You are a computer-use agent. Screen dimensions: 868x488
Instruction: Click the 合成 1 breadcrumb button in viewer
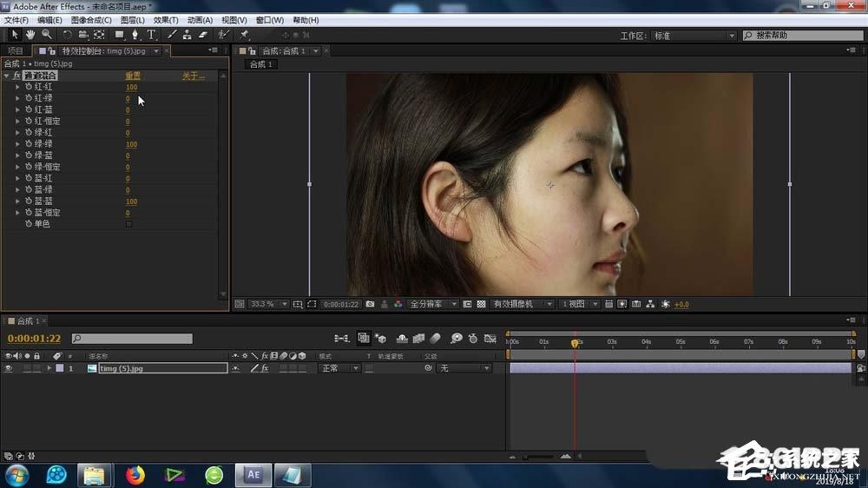click(261, 64)
